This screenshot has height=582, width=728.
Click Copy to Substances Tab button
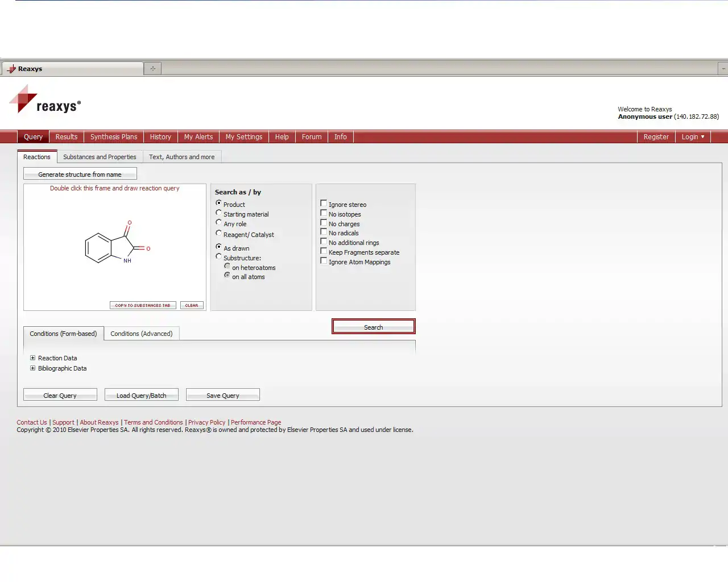tap(143, 305)
